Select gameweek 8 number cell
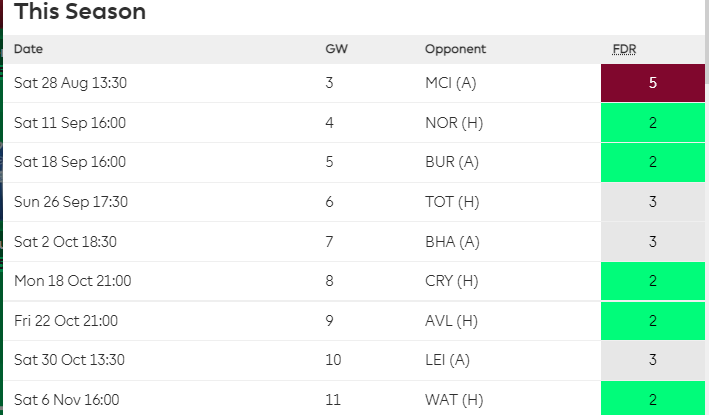The width and height of the screenshot is (709, 415). click(x=329, y=281)
